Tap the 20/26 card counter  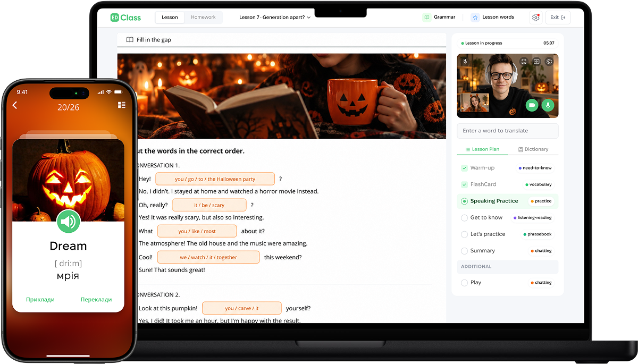coord(68,107)
